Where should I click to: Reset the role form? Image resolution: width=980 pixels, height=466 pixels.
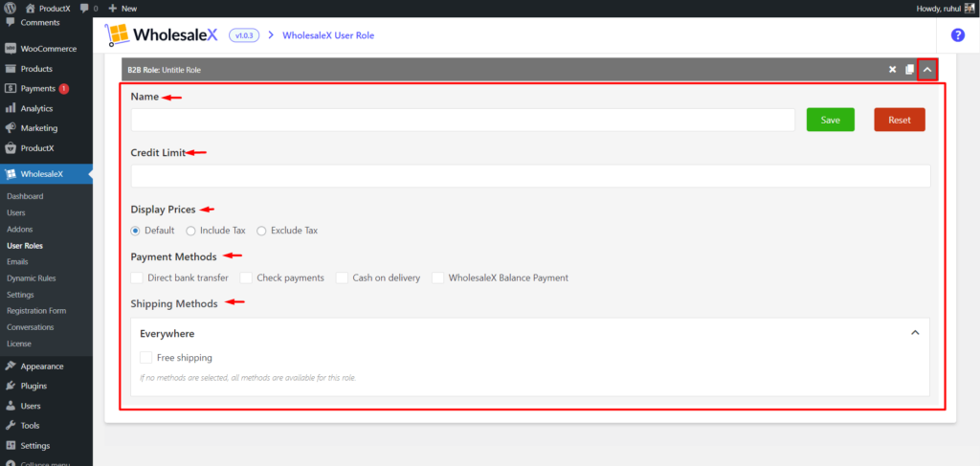900,120
